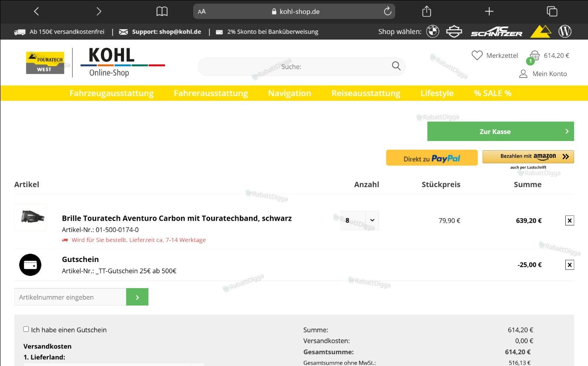Remove the Gutschein voucher row
This screenshot has height=366, width=588.
(x=569, y=265)
